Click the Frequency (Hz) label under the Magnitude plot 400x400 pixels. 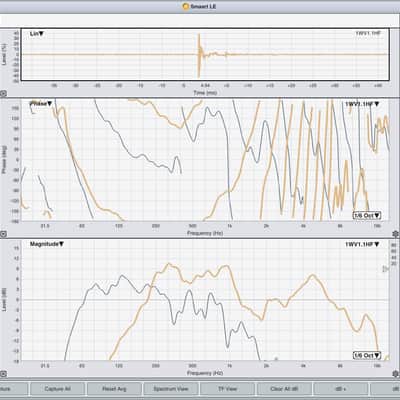coord(205,373)
